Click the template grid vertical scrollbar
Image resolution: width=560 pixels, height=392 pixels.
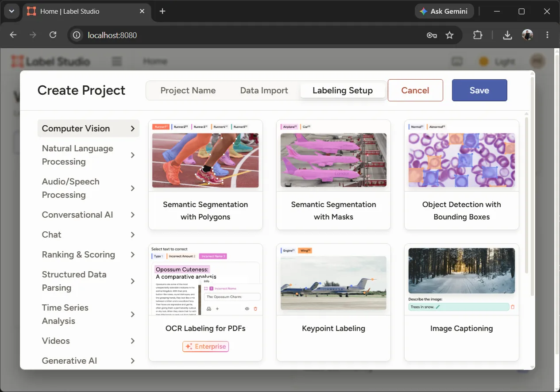(x=526, y=195)
